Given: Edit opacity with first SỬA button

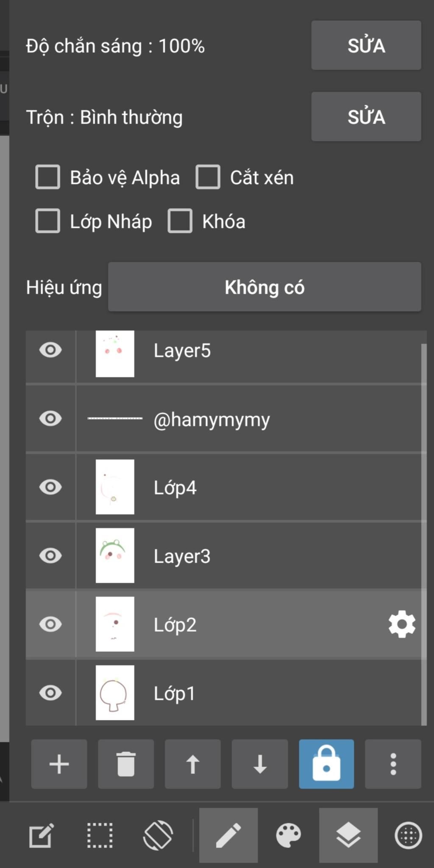Looking at the screenshot, I should pyautogui.click(x=366, y=45).
